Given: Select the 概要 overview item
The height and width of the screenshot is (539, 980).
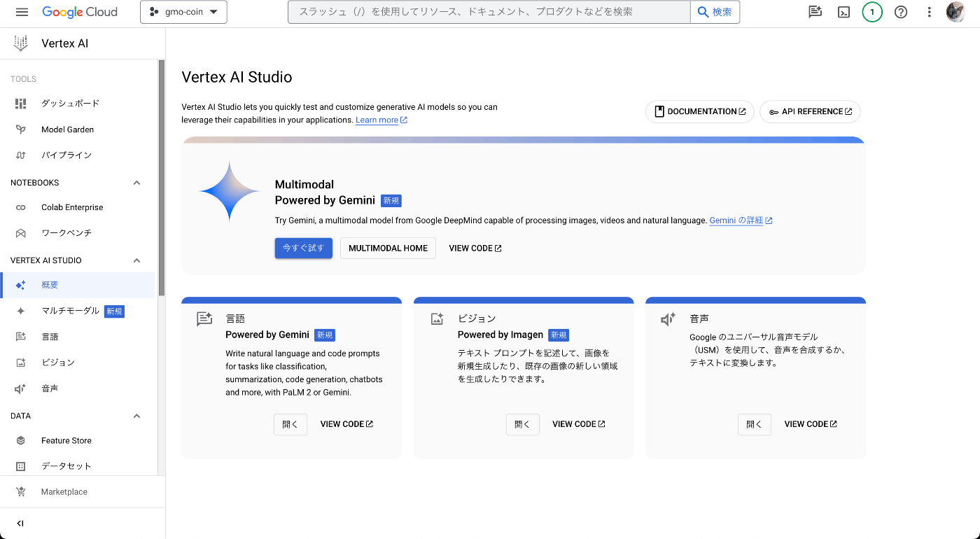Looking at the screenshot, I should pos(77,285).
